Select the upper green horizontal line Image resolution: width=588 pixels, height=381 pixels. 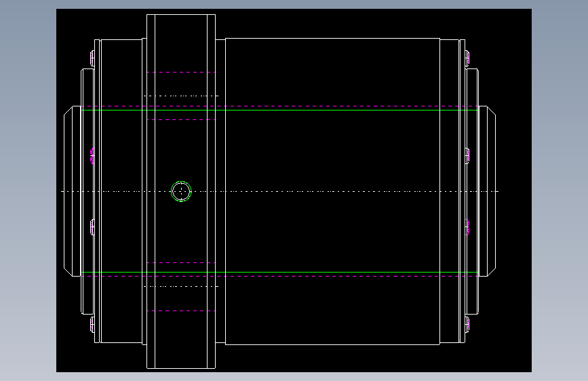point(279,110)
